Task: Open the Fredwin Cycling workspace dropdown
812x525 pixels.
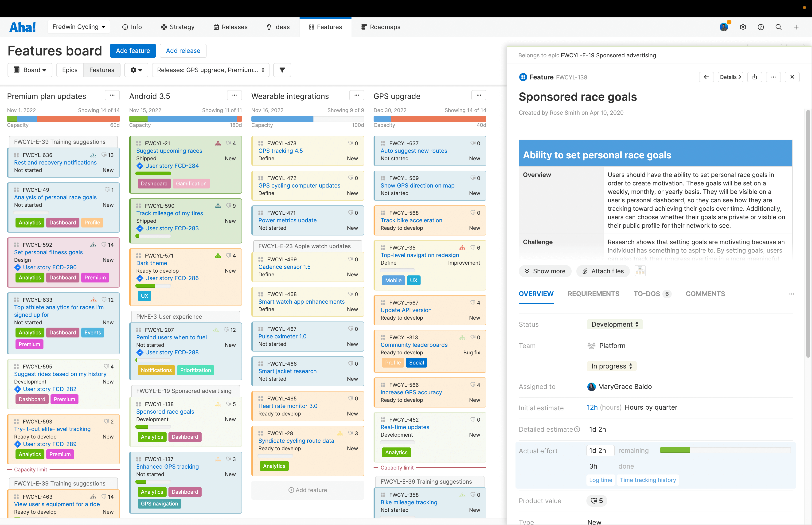Action: (78, 27)
